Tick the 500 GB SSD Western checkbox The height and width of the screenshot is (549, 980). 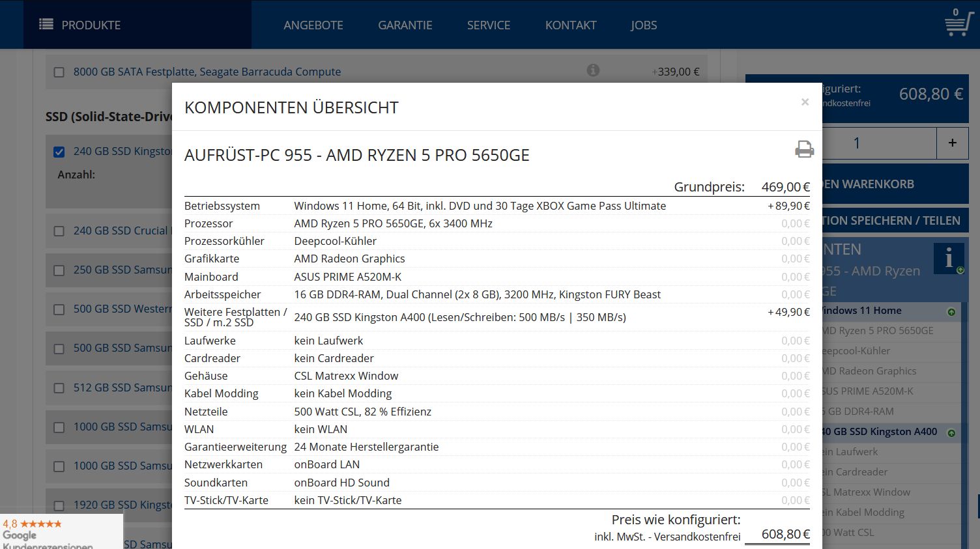(x=59, y=309)
